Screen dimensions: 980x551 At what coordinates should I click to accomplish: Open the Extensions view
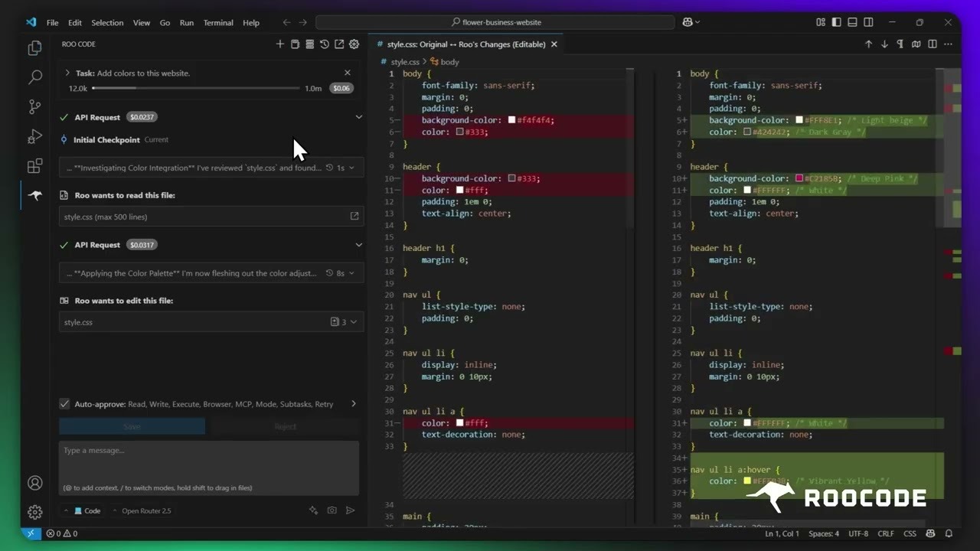click(34, 166)
